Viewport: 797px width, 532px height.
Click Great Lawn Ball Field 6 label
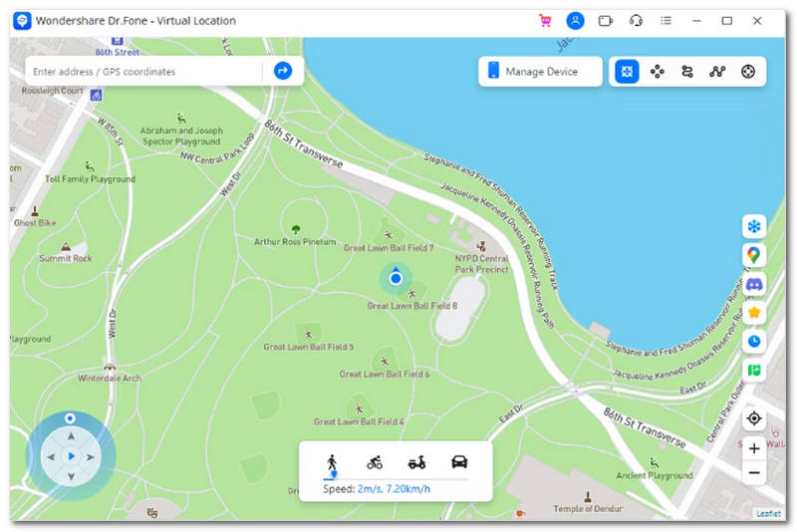(x=385, y=375)
